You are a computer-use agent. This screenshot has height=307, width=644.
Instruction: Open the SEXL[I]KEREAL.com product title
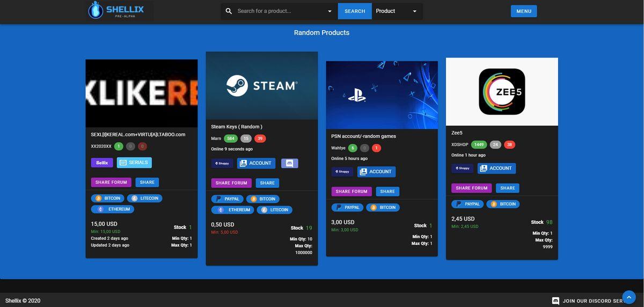click(x=138, y=135)
